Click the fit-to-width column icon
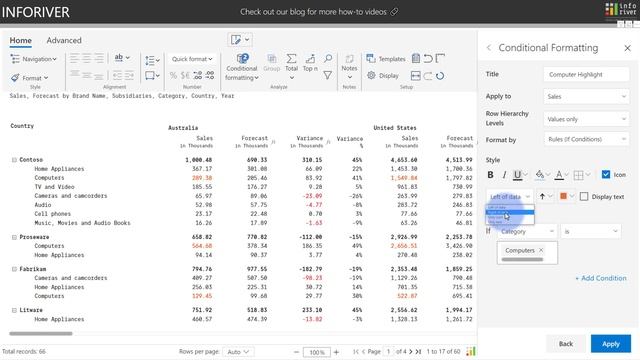Screen dimensions: 640x360 click(416, 76)
